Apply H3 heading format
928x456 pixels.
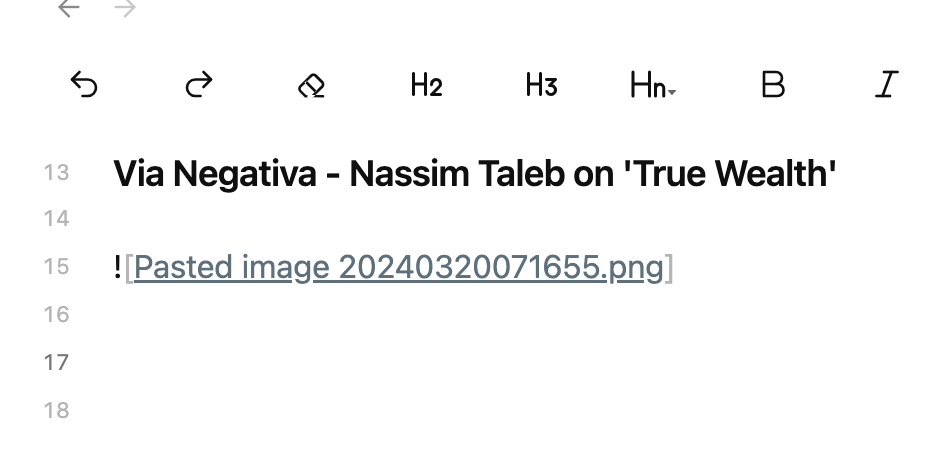point(542,85)
